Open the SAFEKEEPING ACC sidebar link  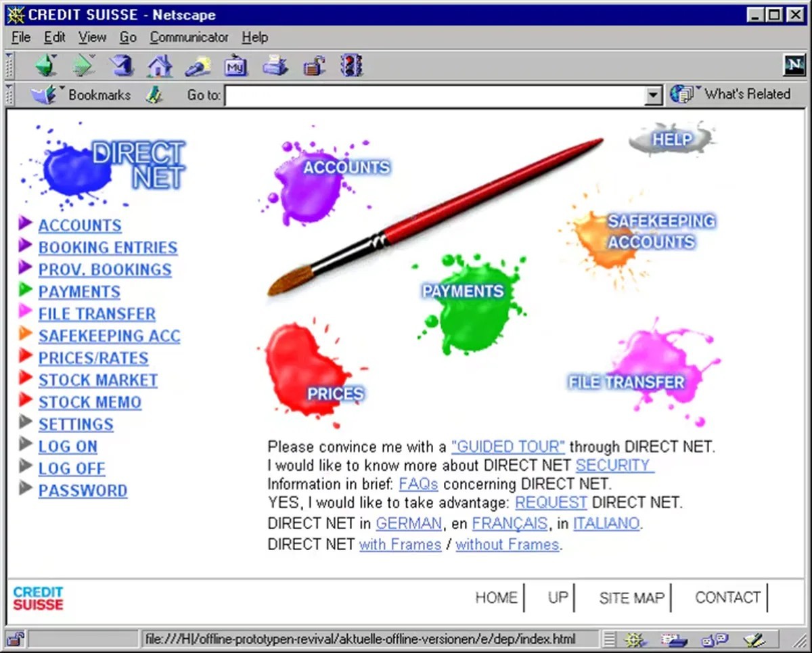pos(109,336)
